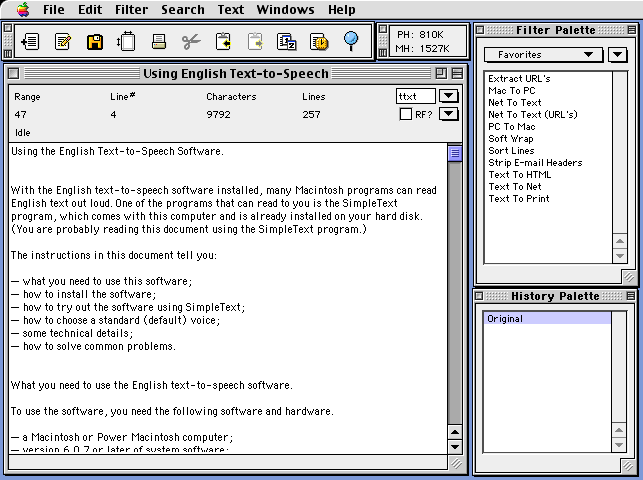The height and width of the screenshot is (480, 643).
Task: Select Text To Net filter
Action: pos(548,187)
